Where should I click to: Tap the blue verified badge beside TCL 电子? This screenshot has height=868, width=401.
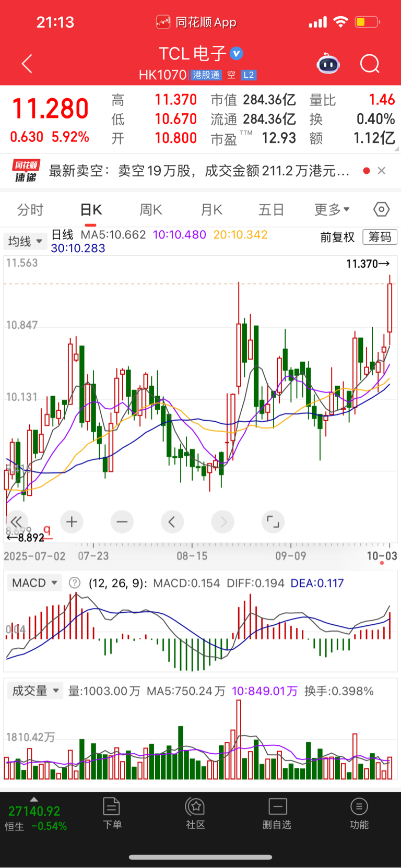click(x=237, y=53)
